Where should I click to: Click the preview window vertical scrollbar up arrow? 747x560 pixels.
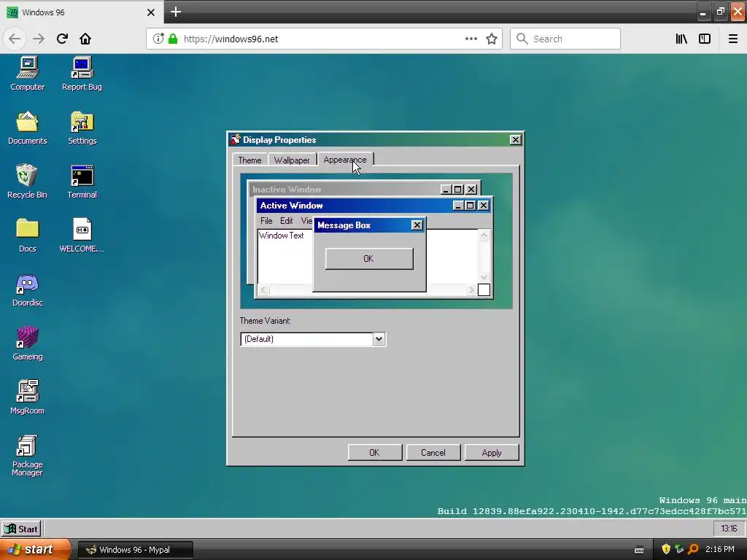pos(484,236)
